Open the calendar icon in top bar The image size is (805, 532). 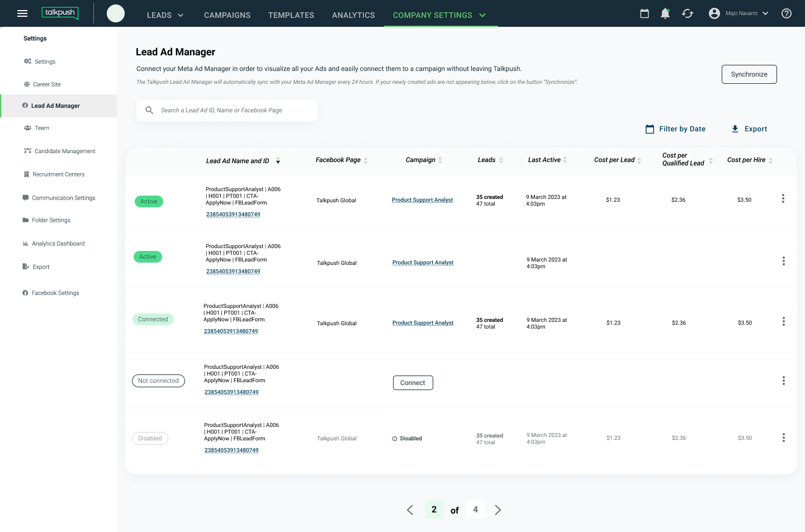point(645,13)
